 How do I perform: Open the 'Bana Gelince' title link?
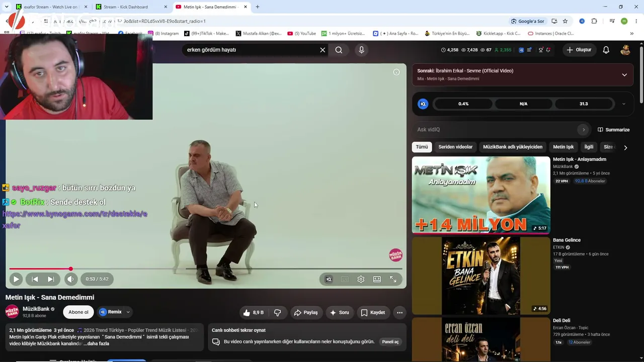pos(567,240)
